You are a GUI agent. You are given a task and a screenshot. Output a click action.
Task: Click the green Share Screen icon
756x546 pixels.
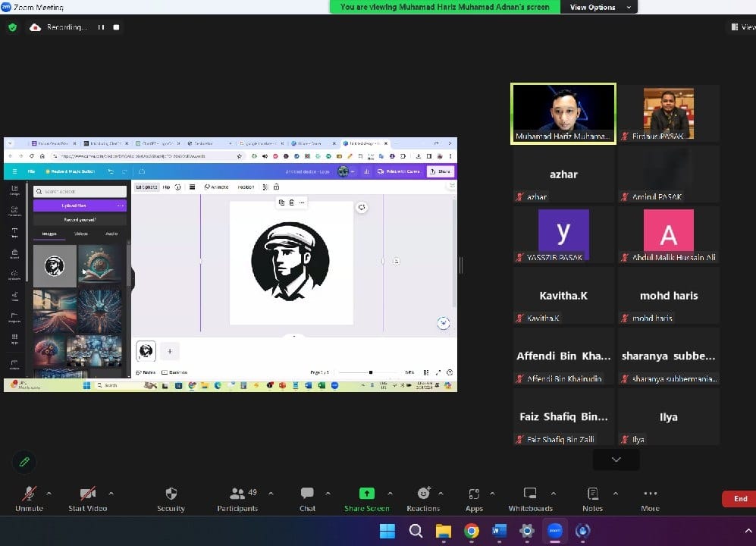(x=367, y=494)
